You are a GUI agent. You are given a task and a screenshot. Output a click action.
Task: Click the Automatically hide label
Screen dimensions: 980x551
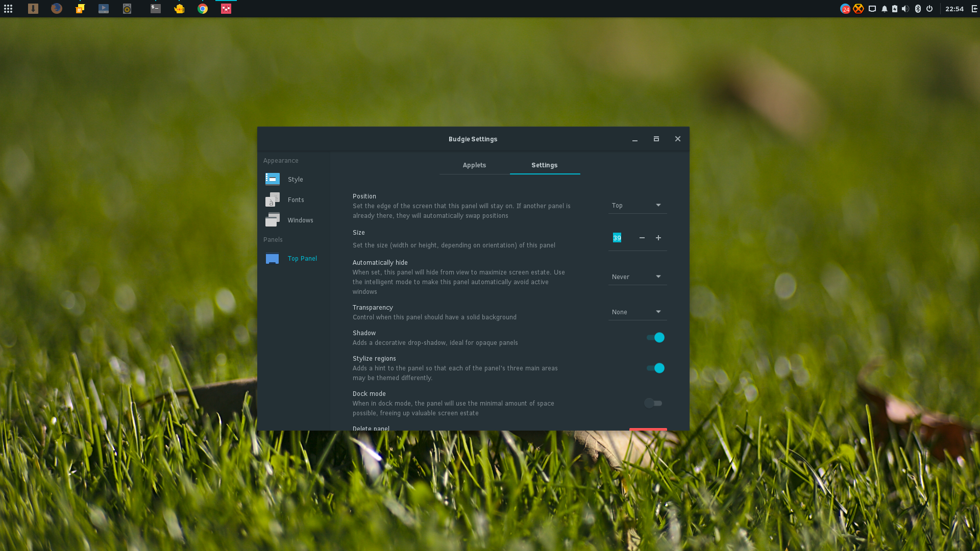point(380,262)
